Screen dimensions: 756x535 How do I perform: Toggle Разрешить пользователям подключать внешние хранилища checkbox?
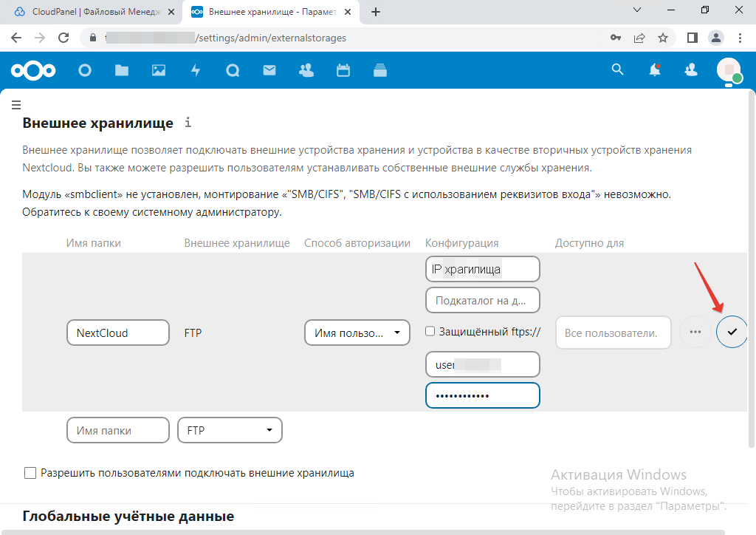tap(30, 473)
